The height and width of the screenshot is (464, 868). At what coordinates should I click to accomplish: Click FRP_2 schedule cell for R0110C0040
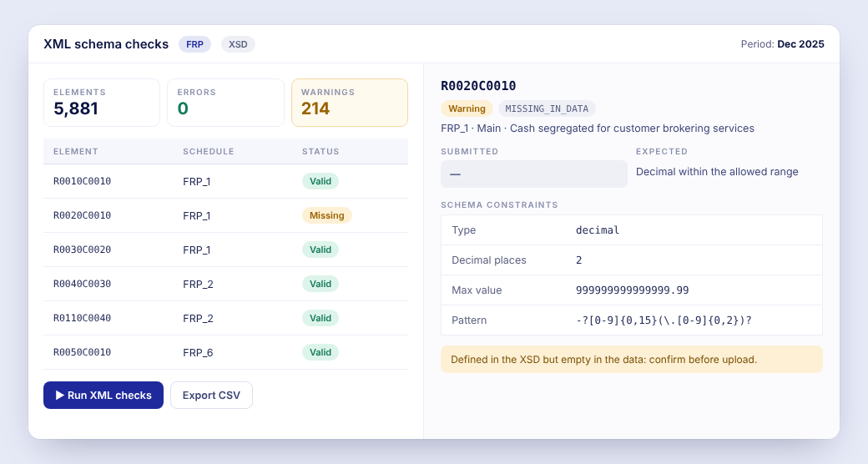click(198, 319)
